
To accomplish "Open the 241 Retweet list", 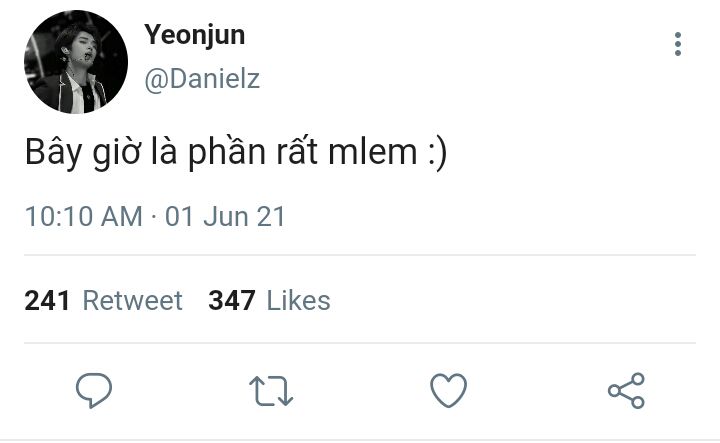I will click(103, 301).
